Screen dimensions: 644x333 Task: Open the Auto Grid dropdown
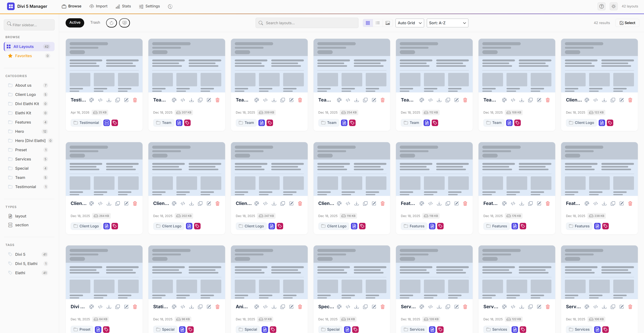(409, 23)
